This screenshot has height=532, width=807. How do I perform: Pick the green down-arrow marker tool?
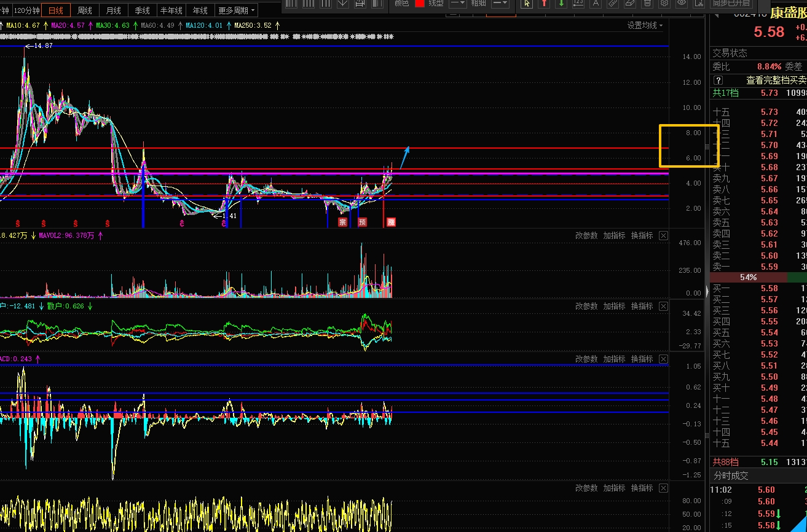tap(561, 4)
